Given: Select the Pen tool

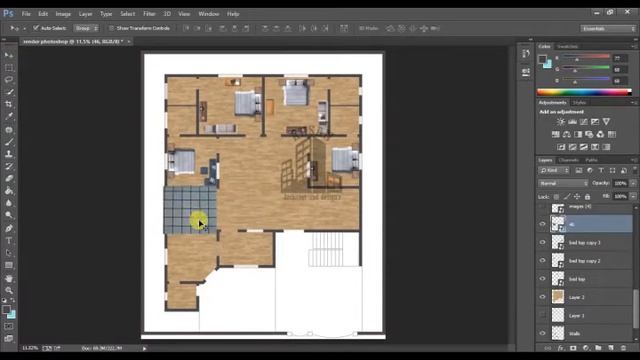Looking at the screenshot, I should point(9,228).
